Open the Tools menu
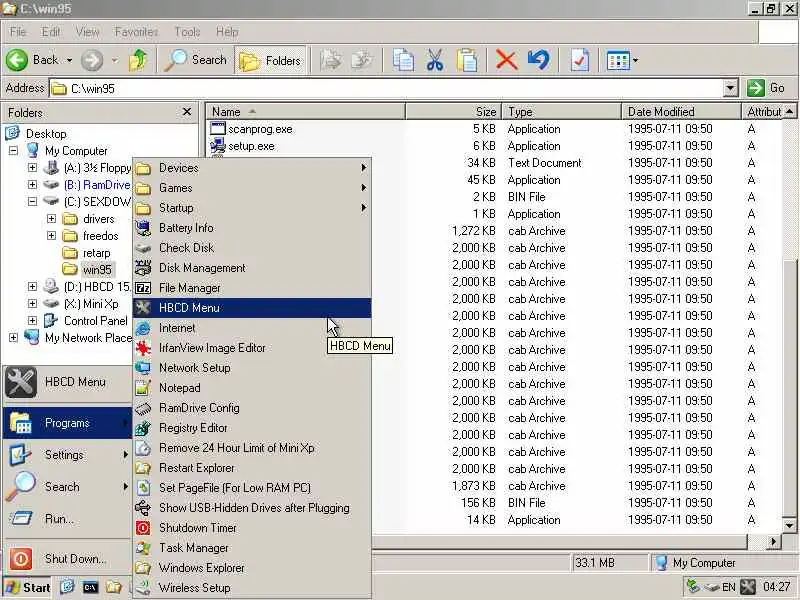 click(x=187, y=32)
